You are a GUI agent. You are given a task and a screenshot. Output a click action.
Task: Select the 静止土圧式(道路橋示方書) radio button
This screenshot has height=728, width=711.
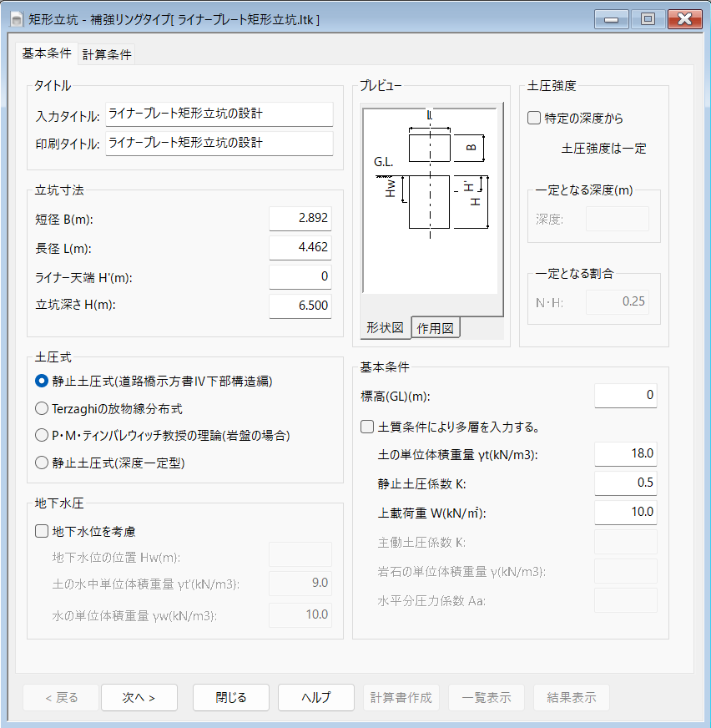42,381
